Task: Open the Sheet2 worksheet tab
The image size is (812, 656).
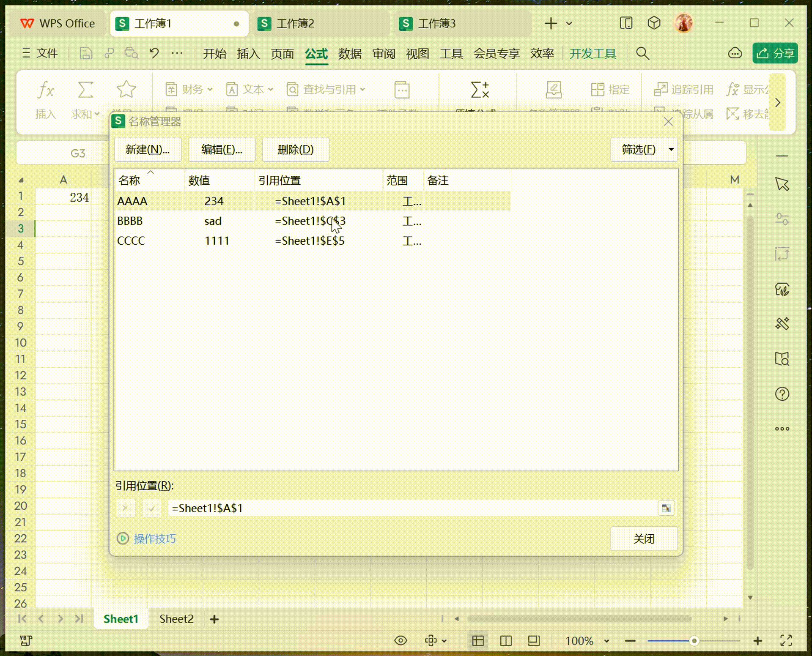Action: 176,619
